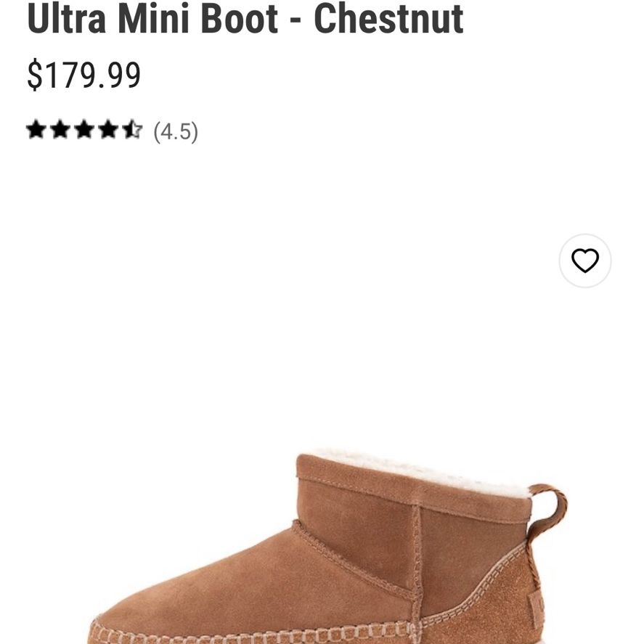This screenshot has width=644, height=644.
Task: Click the braided stitching above the sole
Action: click(255, 635)
